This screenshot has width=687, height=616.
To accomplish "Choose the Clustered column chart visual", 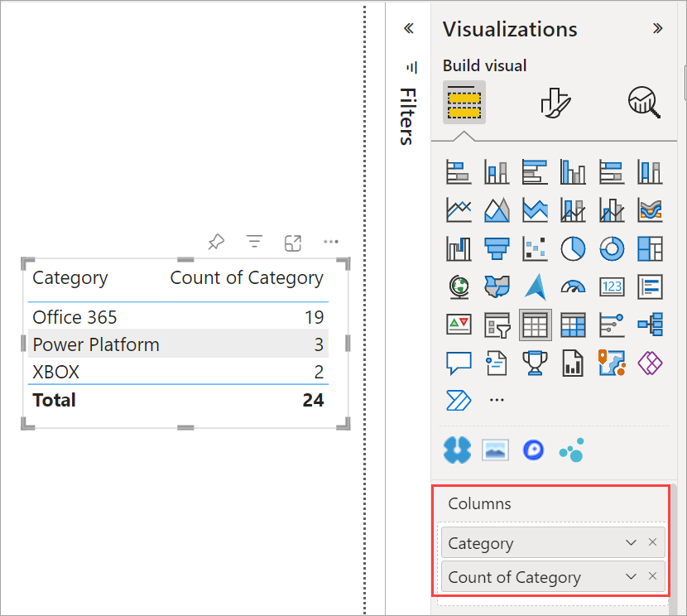I will coord(573,171).
